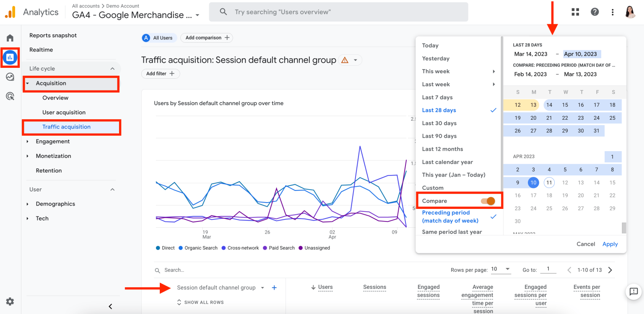Open the Rows per page dropdown

[x=501, y=269]
